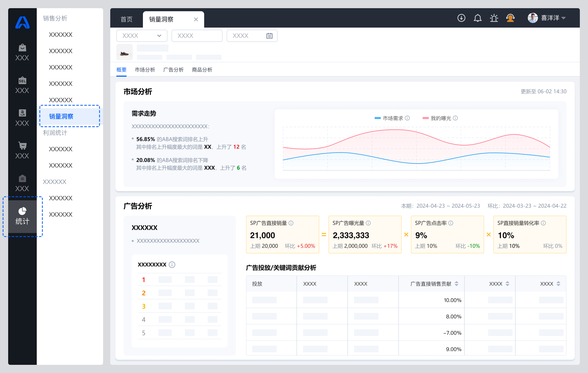588x373 pixels.
Task: Click the 56.85% ABA ranking statistic
Action: 145,139
